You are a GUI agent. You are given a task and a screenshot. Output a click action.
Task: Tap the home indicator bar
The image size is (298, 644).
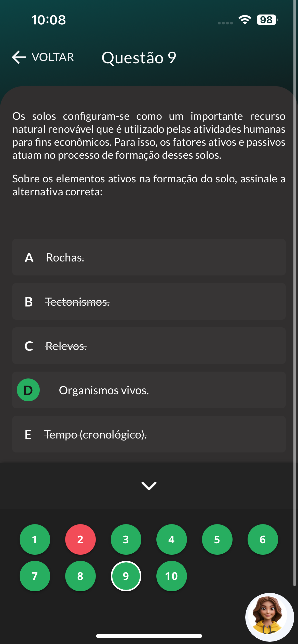click(149, 636)
